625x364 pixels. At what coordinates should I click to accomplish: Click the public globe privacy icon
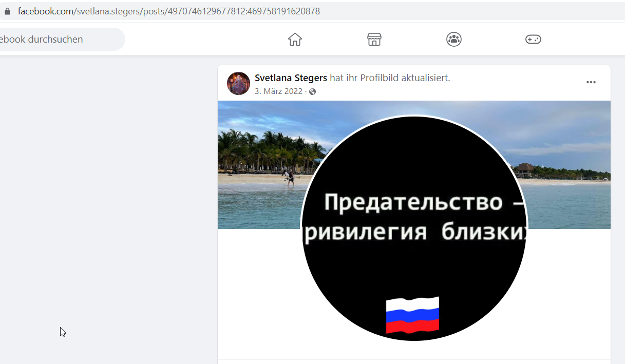point(312,92)
